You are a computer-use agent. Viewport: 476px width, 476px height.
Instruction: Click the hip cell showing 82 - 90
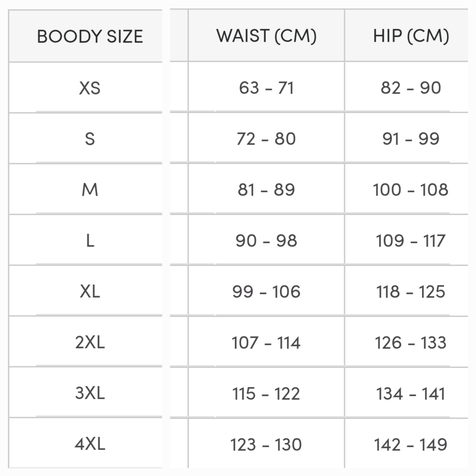pyautogui.click(x=411, y=88)
